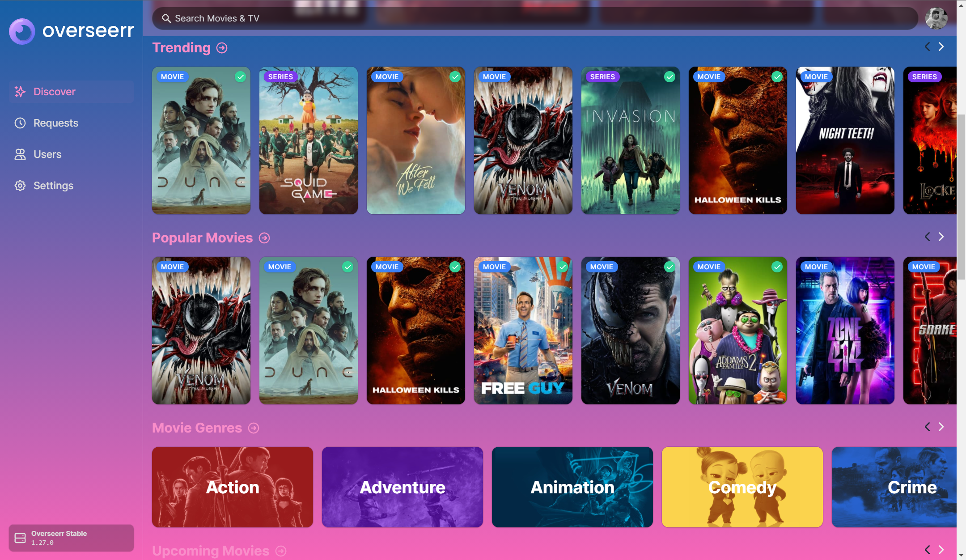Click the circled arrow next to Trending

[x=222, y=48]
